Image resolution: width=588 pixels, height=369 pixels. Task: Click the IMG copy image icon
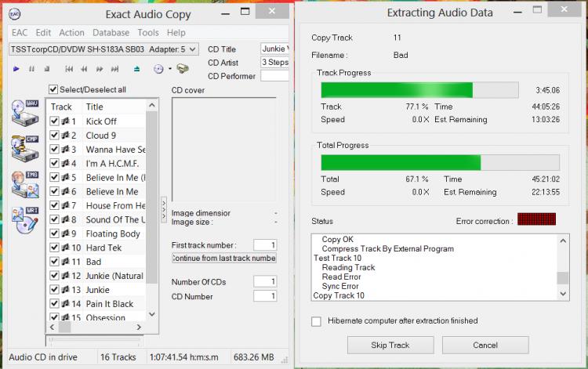[x=25, y=184]
